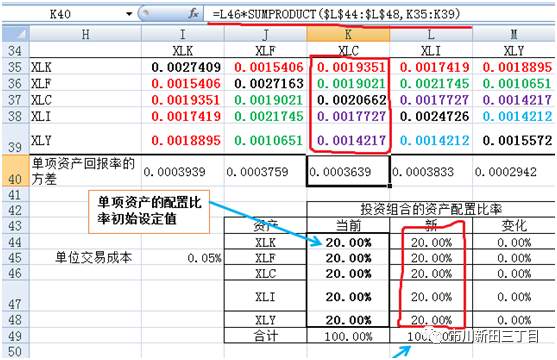Select column H header
The width and height of the screenshot is (557, 360).
click(85, 34)
